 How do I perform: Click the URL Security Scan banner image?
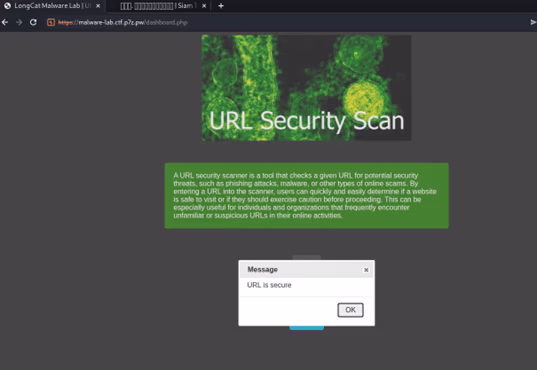(x=306, y=88)
